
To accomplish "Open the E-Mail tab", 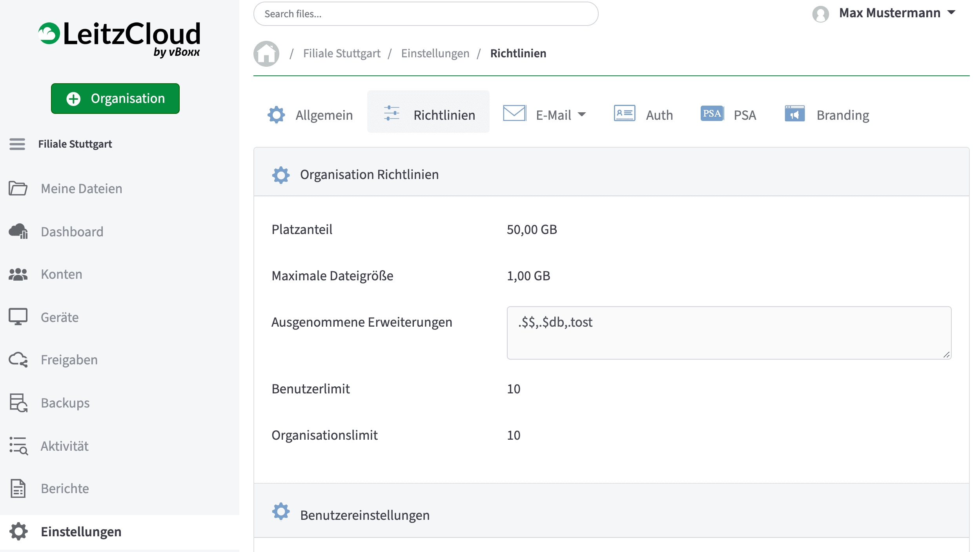I will click(x=545, y=115).
